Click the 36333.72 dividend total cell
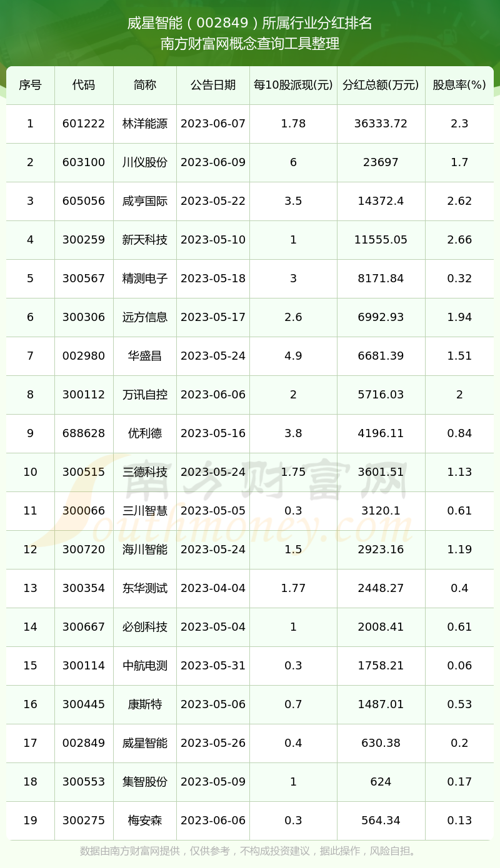This screenshot has width=500, height=868. pyautogui.click(x=381, y=124)
